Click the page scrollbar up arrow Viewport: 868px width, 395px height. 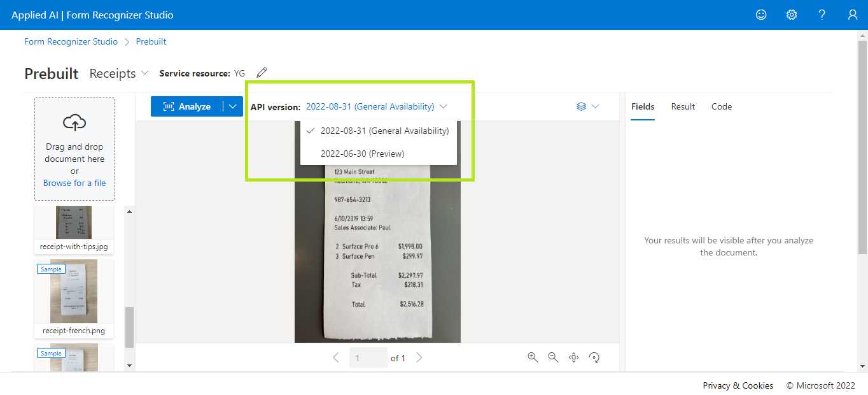click(862, 34)
